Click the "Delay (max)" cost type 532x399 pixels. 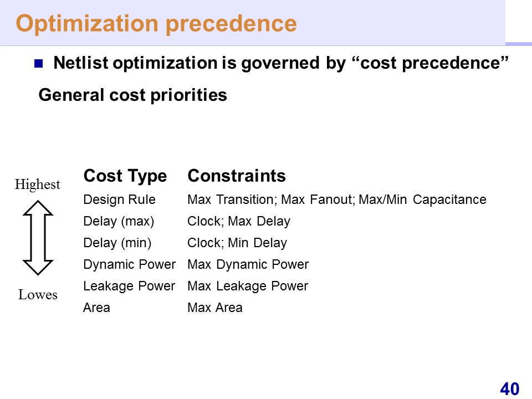(x=119, y=222)
